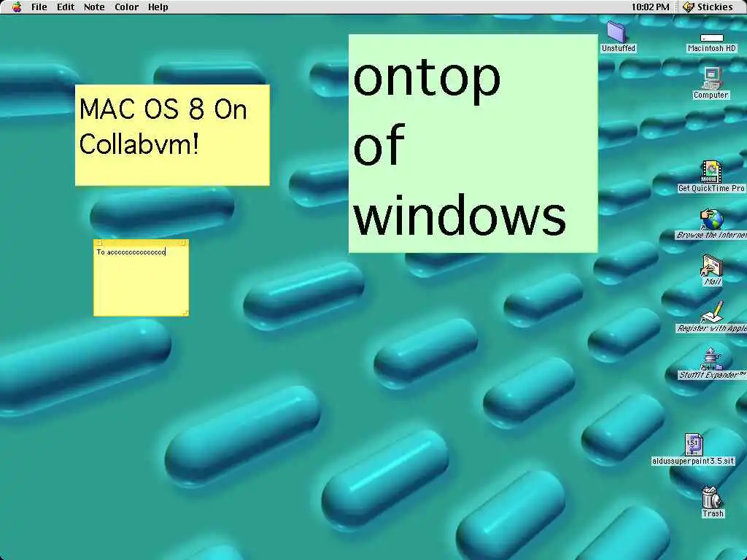Image resolution: width=747 pixels, height=560 pixels.
Task: Select the StuffIt Expander alias icon
Action: [x=711, y=359]
